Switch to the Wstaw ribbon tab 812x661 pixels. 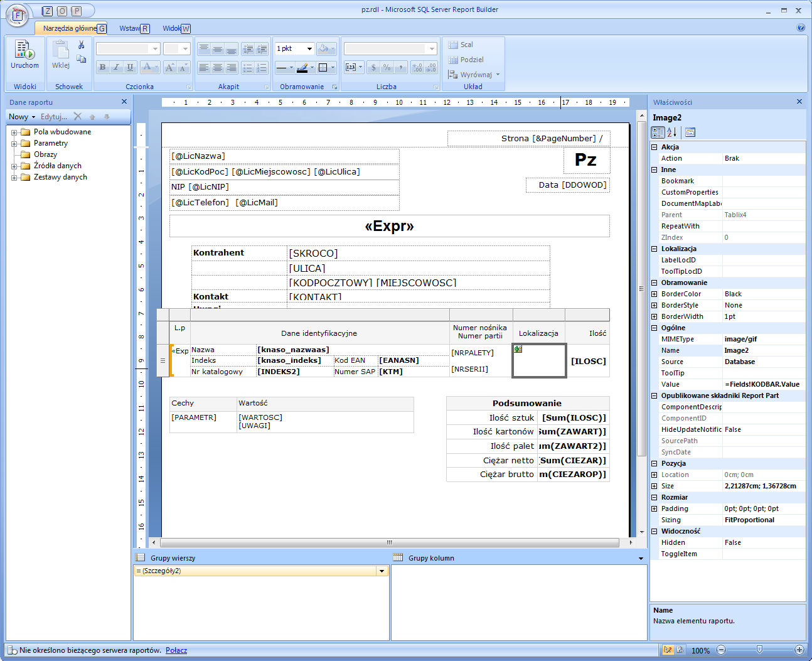[x=129, y=28]
